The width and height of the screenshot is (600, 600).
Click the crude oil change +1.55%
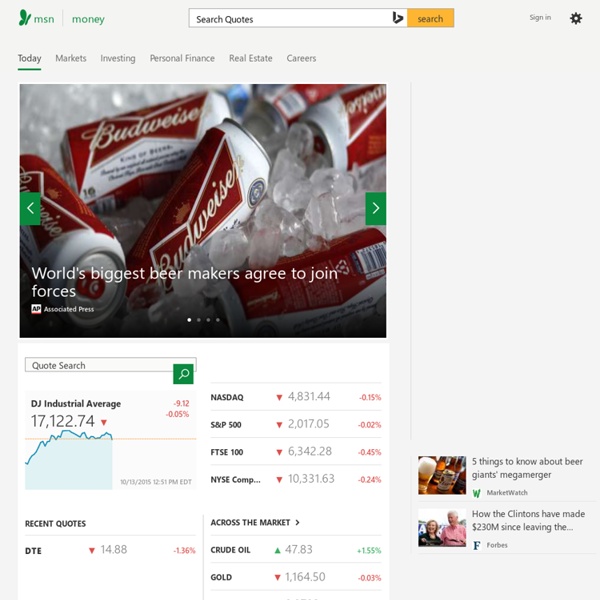[369, 551]
